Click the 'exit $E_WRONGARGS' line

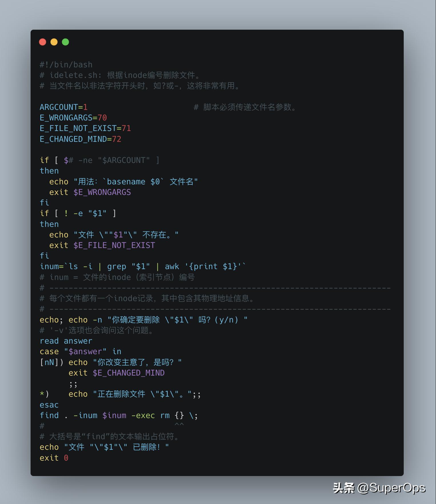pos(90,192)
